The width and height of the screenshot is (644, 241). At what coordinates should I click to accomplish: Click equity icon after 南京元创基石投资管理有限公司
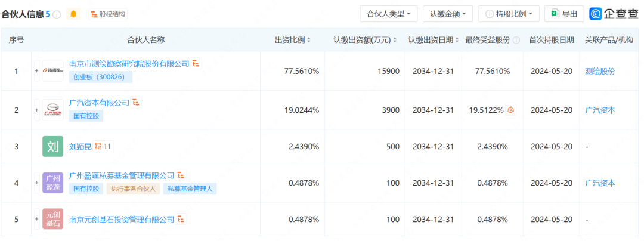182,219
